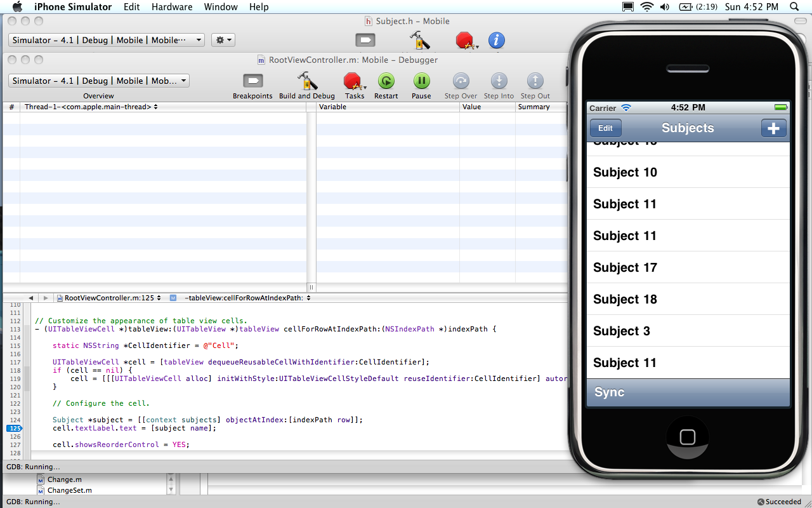Image resolution: width=812 pixels, height=508 pixels.
Task: Click the Spotlight search icon
Action: 794,7
